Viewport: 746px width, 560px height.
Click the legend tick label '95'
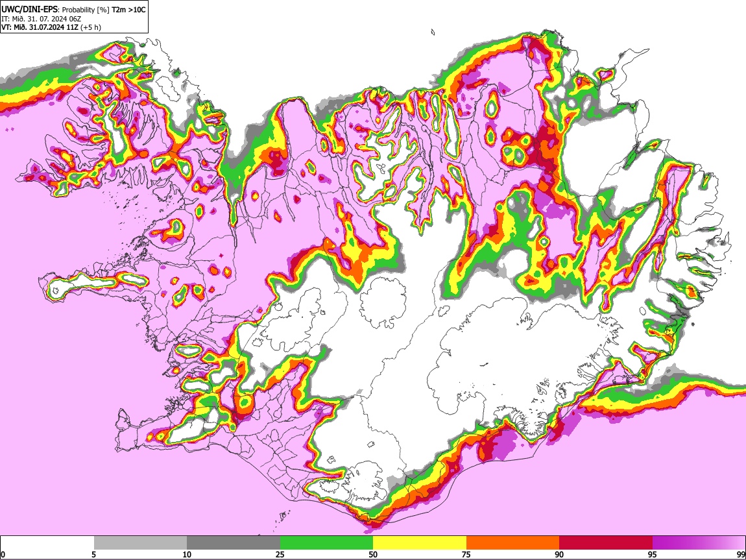coord(653,554)
